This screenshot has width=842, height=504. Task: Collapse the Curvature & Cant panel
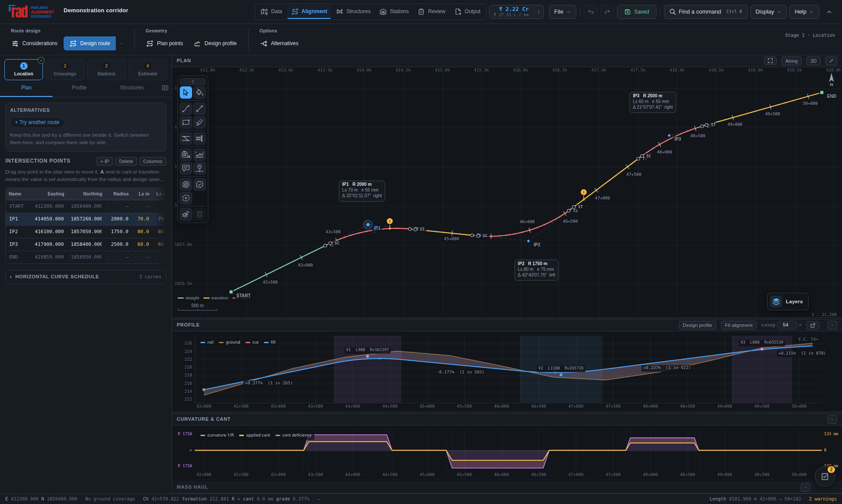click(x=832, y=419)
